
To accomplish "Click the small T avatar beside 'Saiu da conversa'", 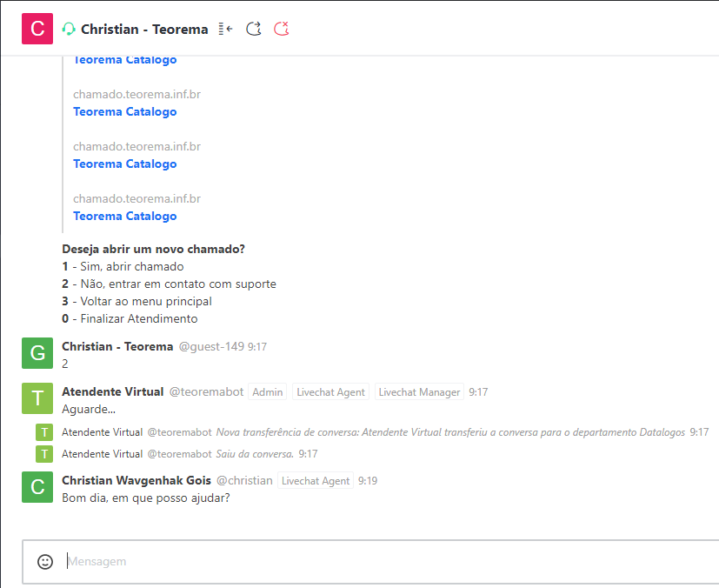I will coord(44,454).
